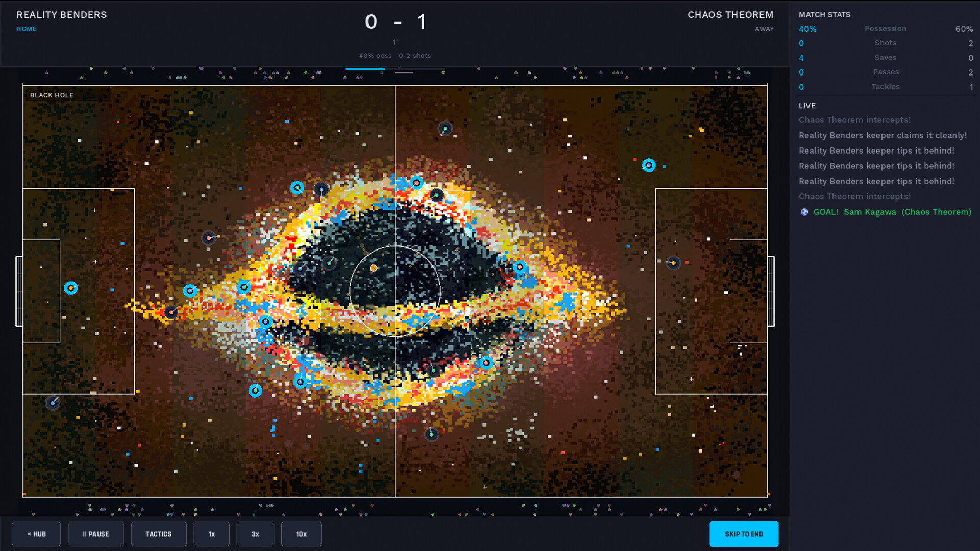Click the LIVE feed heading
The image size is (980, 551).
click(x=807, y=106)
